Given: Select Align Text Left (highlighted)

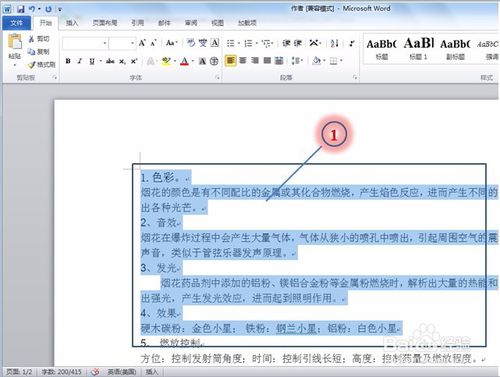Looking at the screenshot, I should tap(230, 61).
